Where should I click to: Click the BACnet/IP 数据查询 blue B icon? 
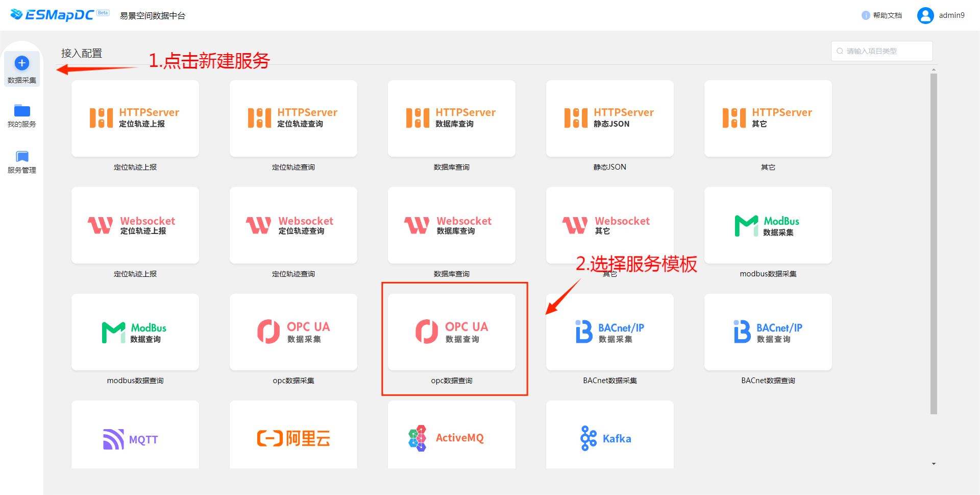(742, 332)
